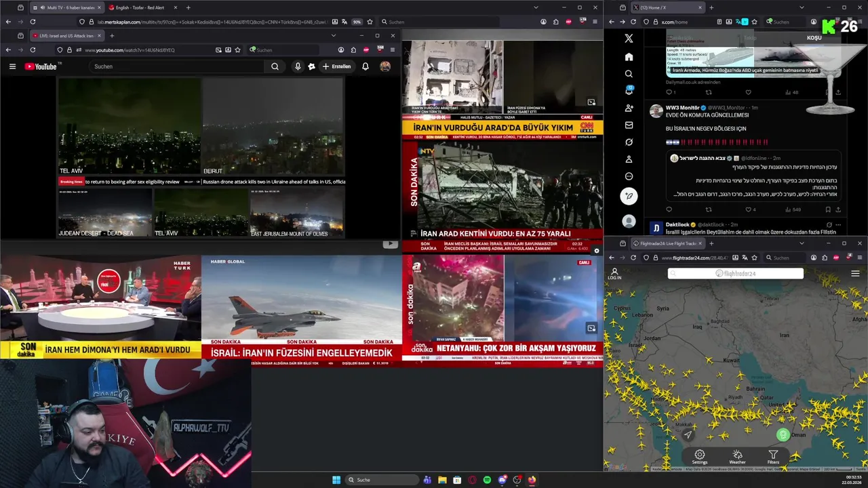
Task: Open the YouTube hamburger guide menu
Action: [12, 66]
